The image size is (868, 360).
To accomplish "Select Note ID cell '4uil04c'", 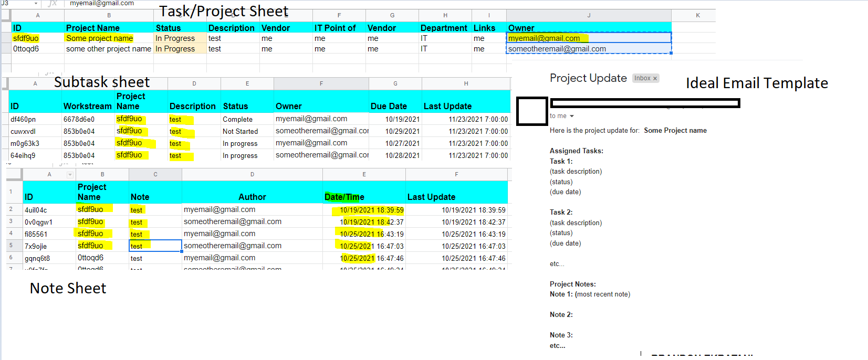I will (49, 210).
